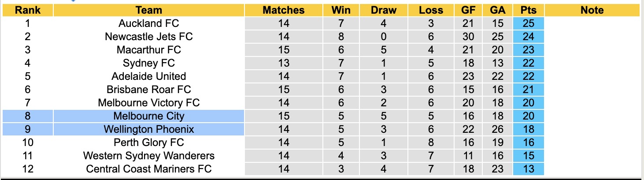The height and width of the screenshot is (180, 644).
Task: Click the GF column header
Action: (468, 10)
